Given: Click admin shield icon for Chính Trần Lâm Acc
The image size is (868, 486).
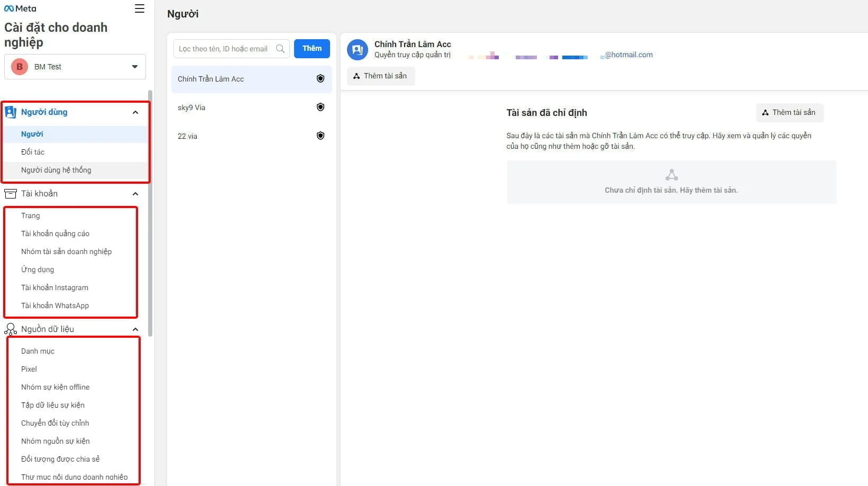Looking at the screenshot, I should tap(321, 78).
